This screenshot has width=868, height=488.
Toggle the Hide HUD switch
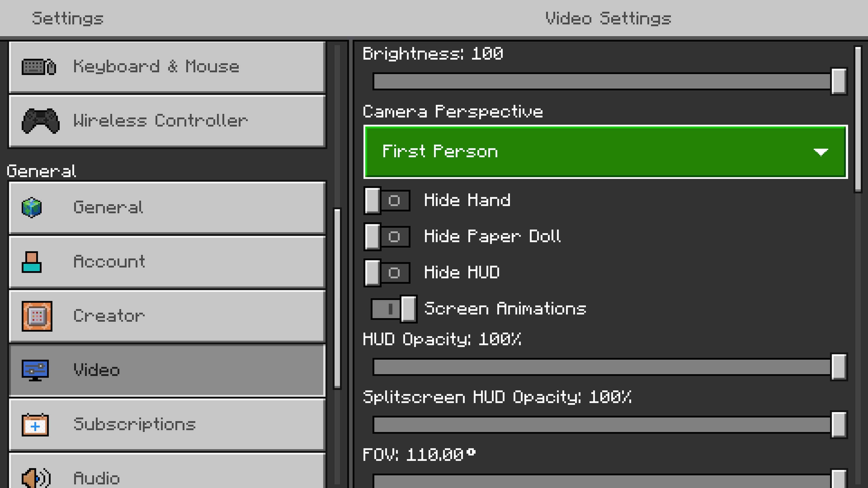[x=387, y=273]
